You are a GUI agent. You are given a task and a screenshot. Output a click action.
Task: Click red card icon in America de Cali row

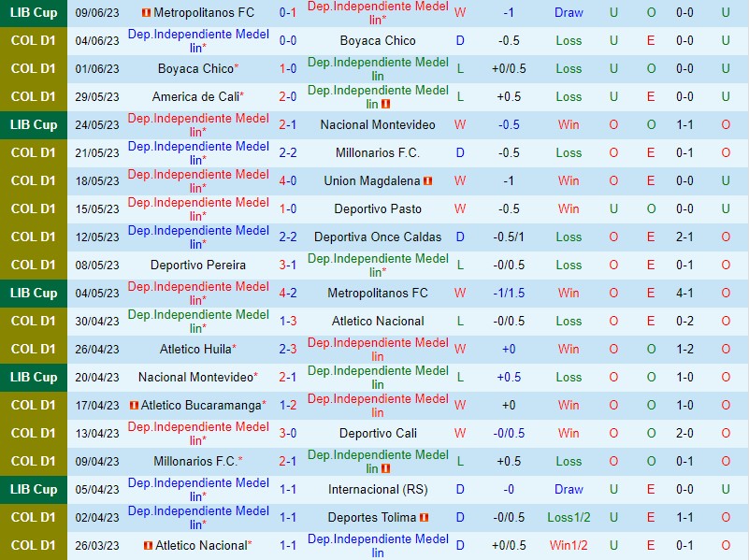pyautogui.click(x=386, y=104)
